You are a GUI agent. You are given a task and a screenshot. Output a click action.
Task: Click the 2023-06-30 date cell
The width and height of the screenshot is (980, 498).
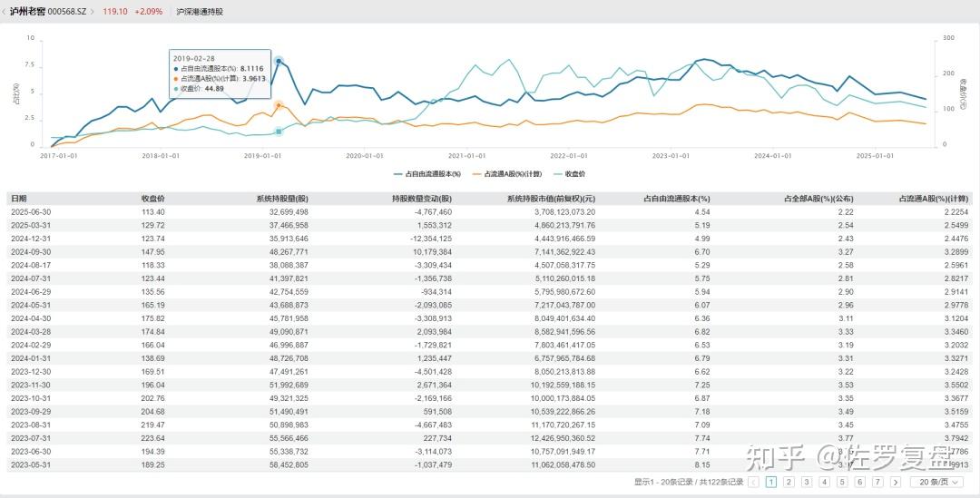pyautogui.click(x=31, y=451)
